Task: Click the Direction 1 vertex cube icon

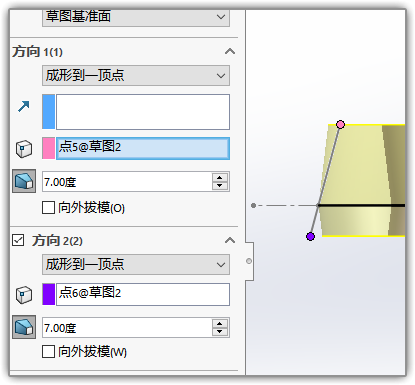Action: [24, 149]
